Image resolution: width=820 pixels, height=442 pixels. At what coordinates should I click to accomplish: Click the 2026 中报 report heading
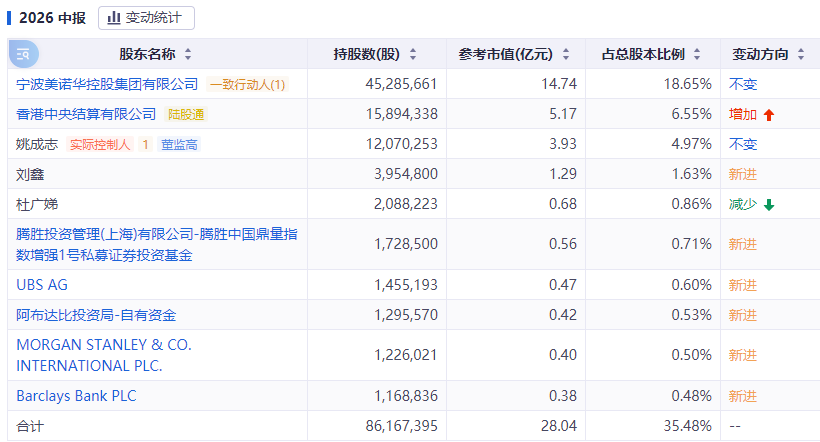tap(52, 18)
